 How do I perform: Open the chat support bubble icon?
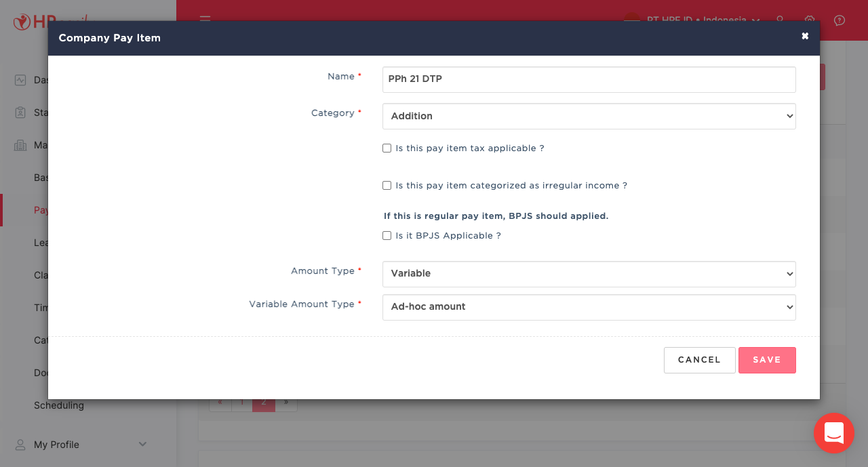pyautogui.click(x=833, y=433)
